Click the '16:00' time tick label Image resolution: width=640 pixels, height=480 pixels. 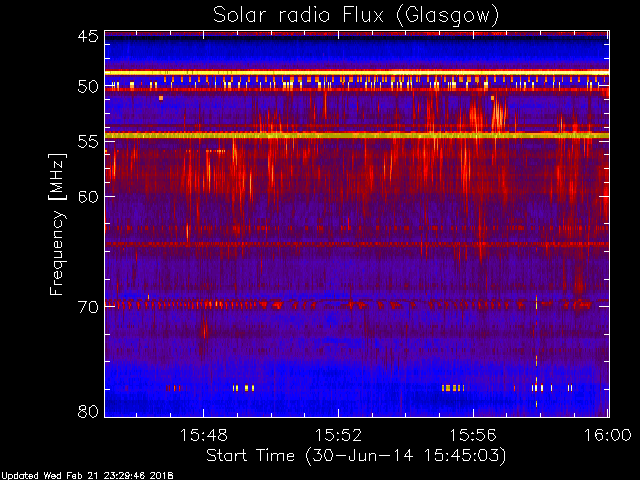point(608,435)
